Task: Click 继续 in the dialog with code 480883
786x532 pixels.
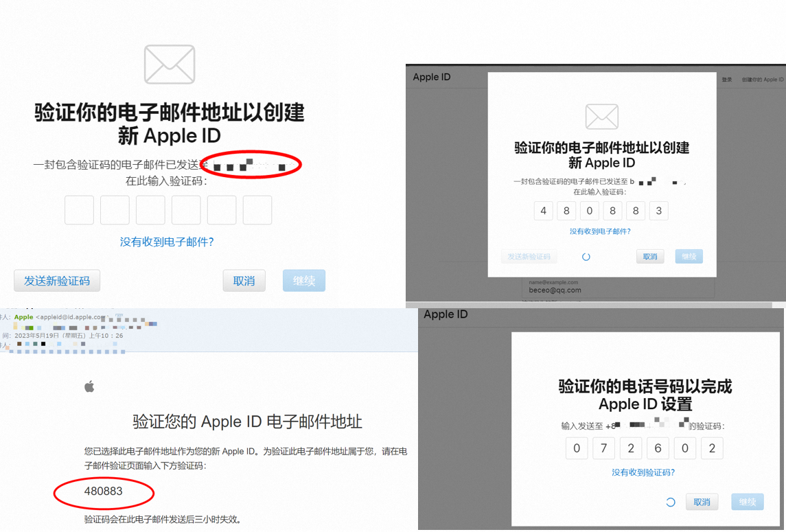Action: pos(689,257)
